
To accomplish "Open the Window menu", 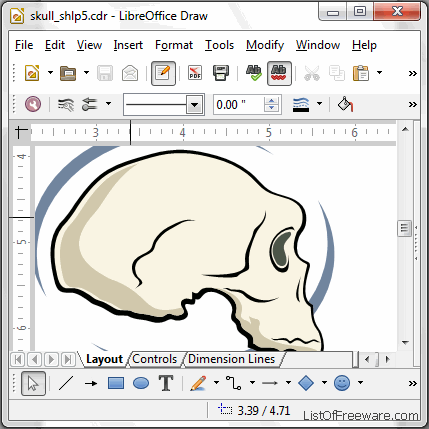I will 318,45.
